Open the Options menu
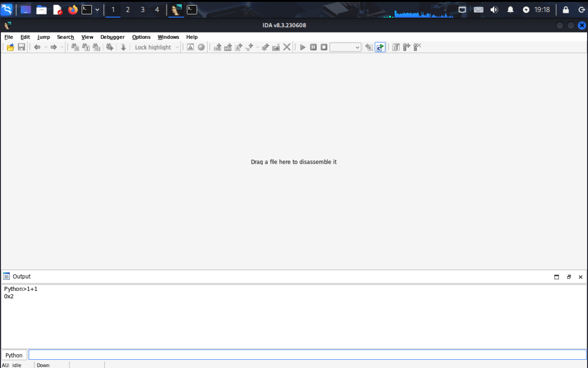The height and width of the screenshot is (368, 588). pyautogui.click(x=141, y=37)
